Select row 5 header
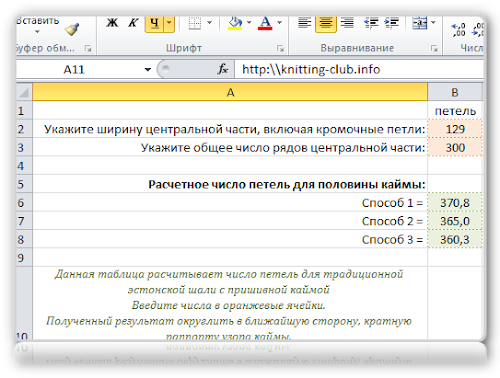Viewport: 500px width, 378px height. tap(24, 184)
